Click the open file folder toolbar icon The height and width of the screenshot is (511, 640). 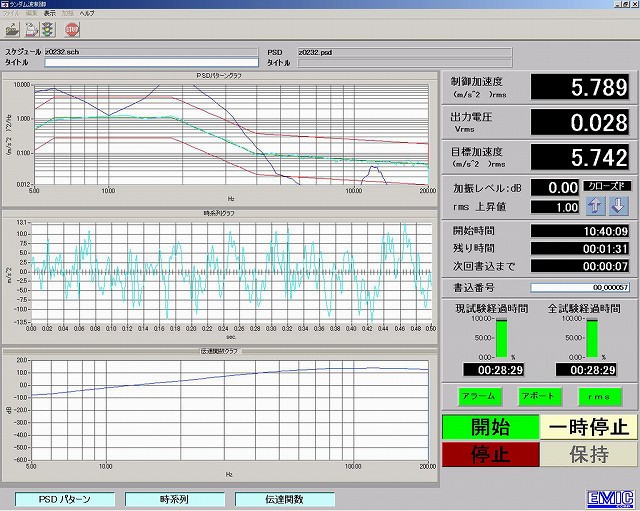(12, 29)
